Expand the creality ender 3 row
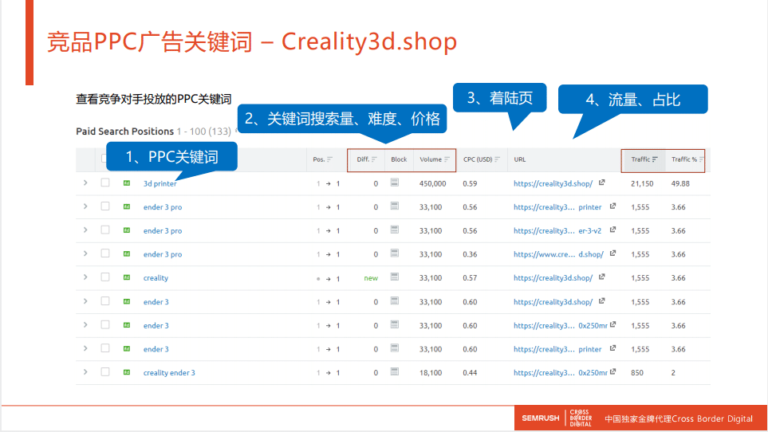768x432 pixels. click(85, 373)
